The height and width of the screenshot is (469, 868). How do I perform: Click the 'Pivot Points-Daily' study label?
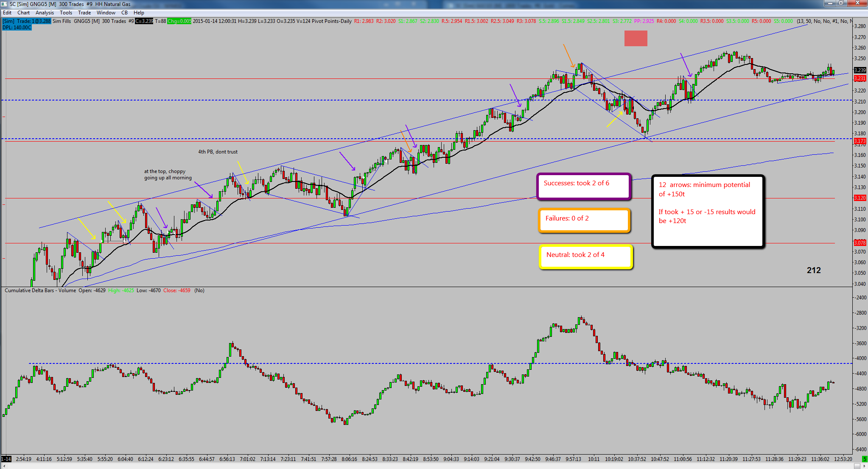[332, 21]
